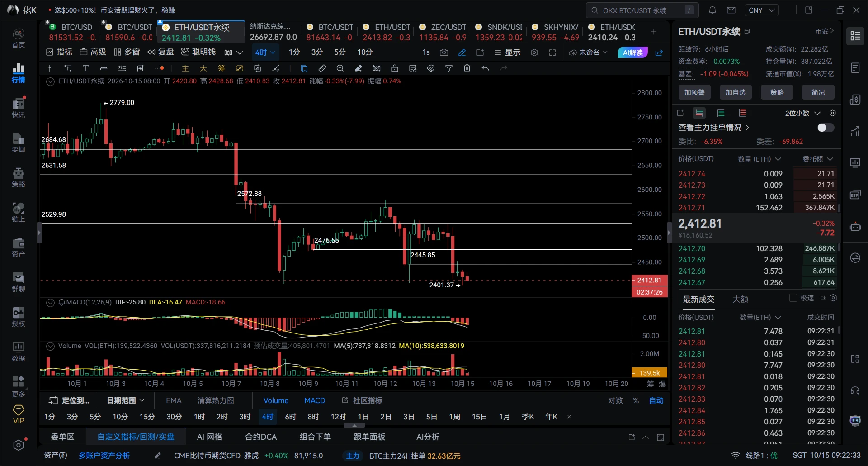Select the ruler measure tool
Image resolution: width=868 pixels, height=466 pixels.
[x=322, y=68]
